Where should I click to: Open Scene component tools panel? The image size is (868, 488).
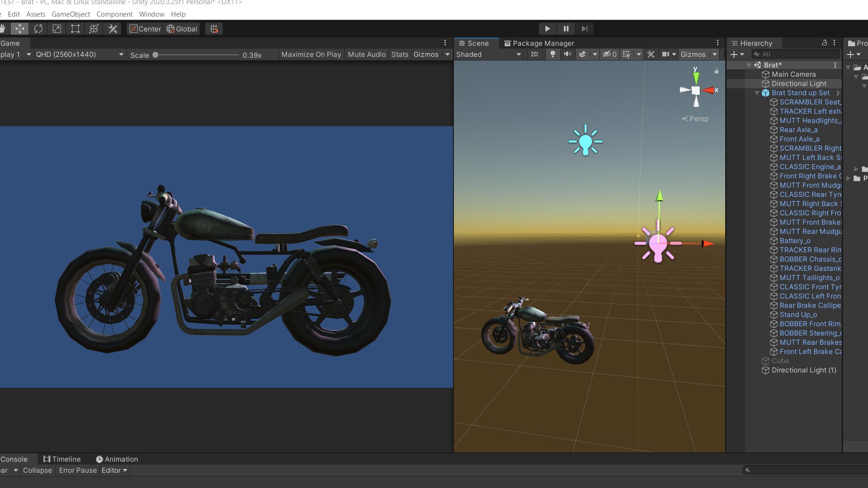[651, 54]
